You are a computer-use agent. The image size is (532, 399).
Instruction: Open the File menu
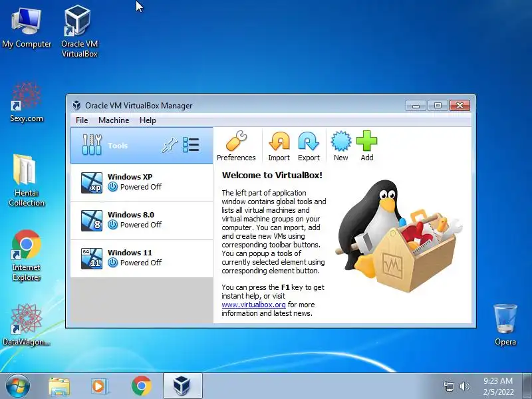82,120
